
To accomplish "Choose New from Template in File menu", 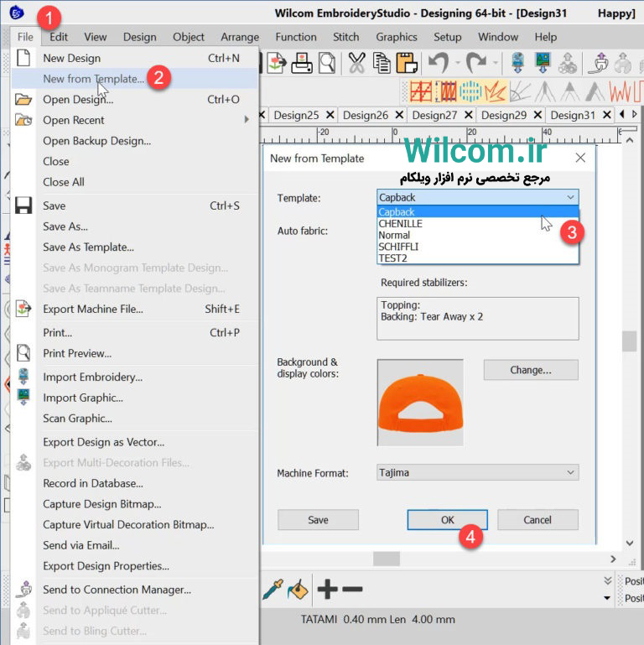I will [135, 79].
